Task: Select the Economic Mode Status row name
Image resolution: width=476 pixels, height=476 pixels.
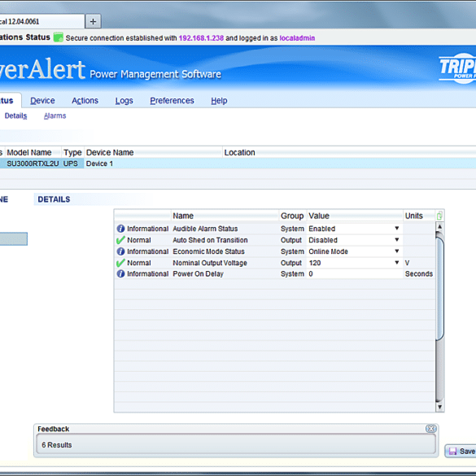Action: coord(208,251)
